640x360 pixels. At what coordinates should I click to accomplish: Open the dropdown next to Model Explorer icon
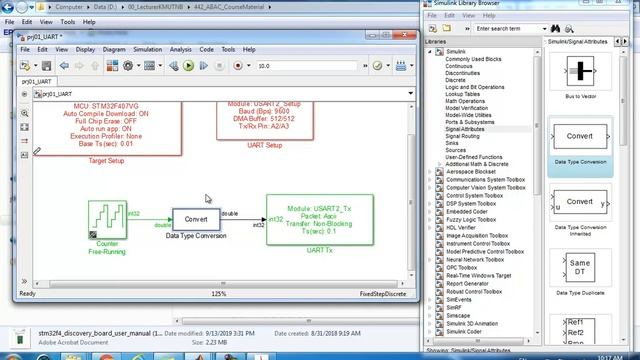(x=160, y=66)
